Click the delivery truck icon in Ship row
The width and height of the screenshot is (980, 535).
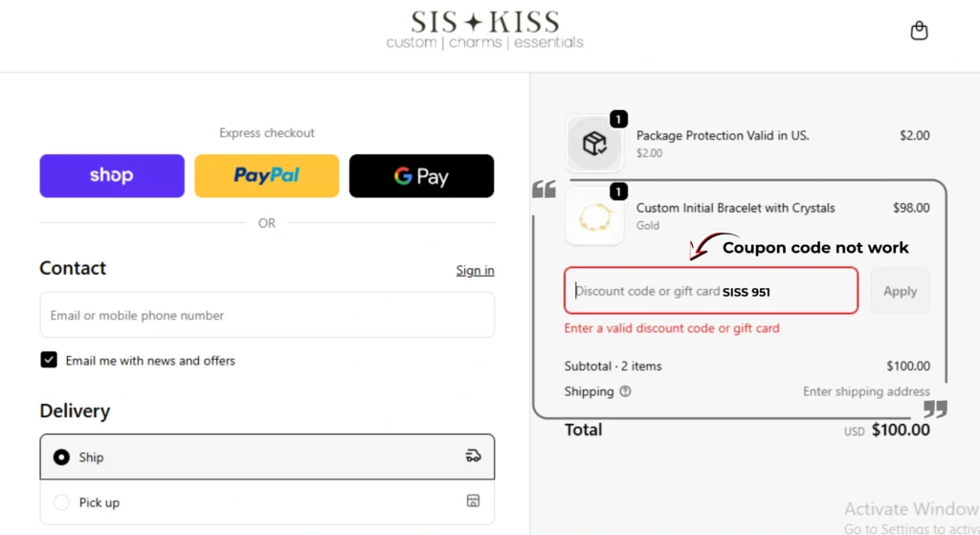pos(473,457)
